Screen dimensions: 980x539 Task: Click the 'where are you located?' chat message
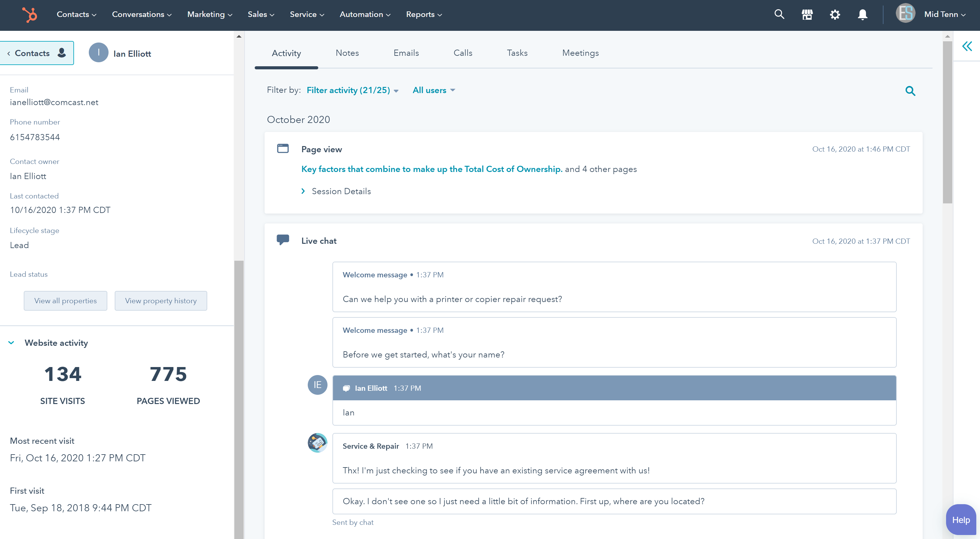coord(614,501)
